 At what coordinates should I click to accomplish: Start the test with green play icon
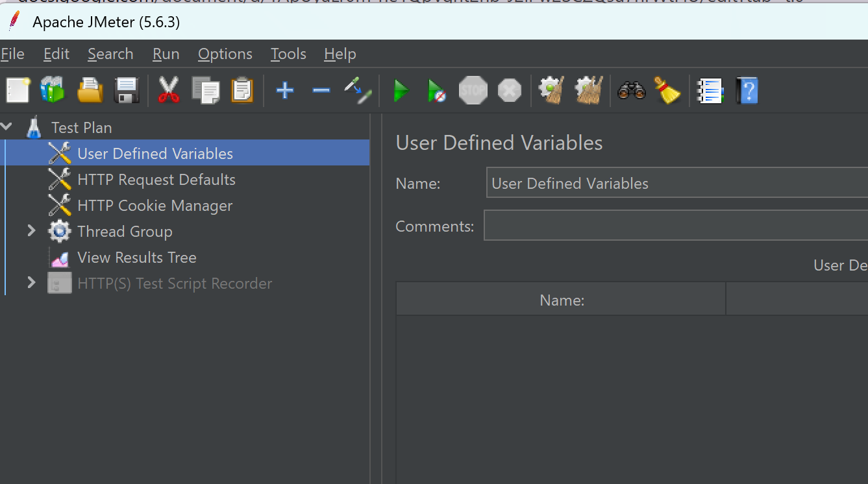tap(401, 91)
